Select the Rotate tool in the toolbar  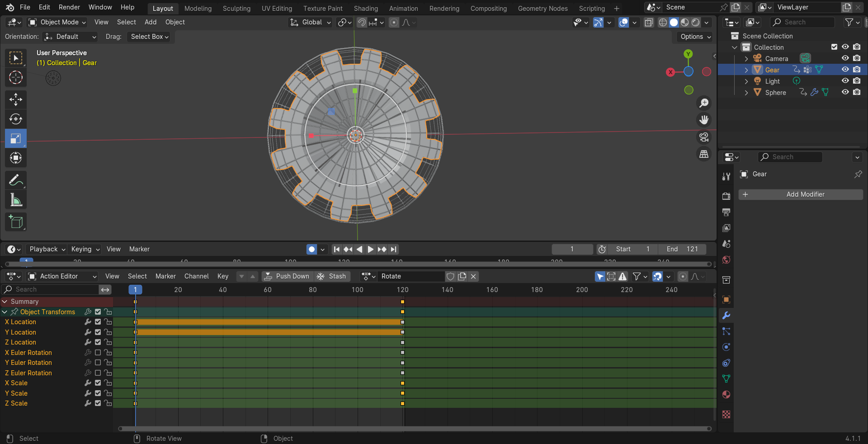pyautogui.click(x=16, y=119)
